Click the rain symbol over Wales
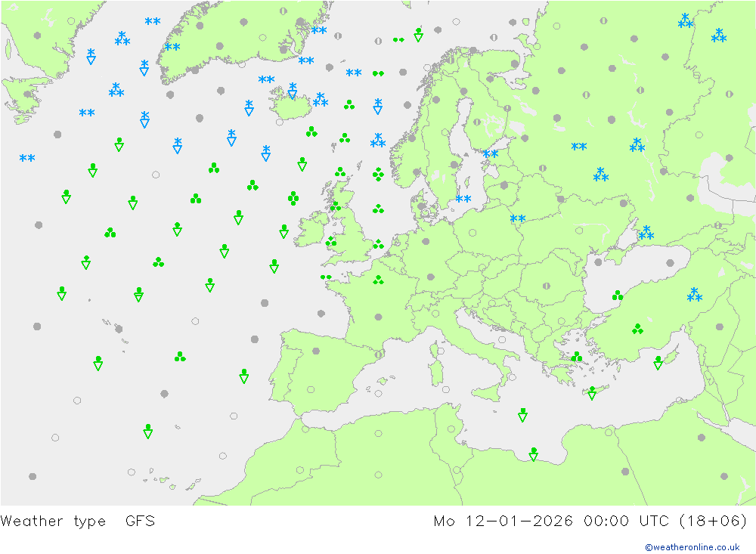This screenshot has height=554, width=756. (x=331, y=241)
